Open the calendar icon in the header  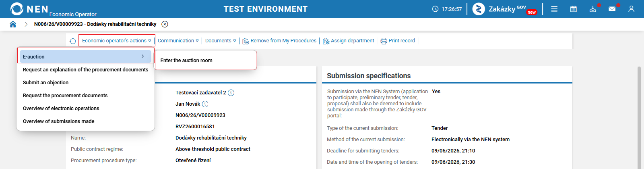[x=574, y=9]
